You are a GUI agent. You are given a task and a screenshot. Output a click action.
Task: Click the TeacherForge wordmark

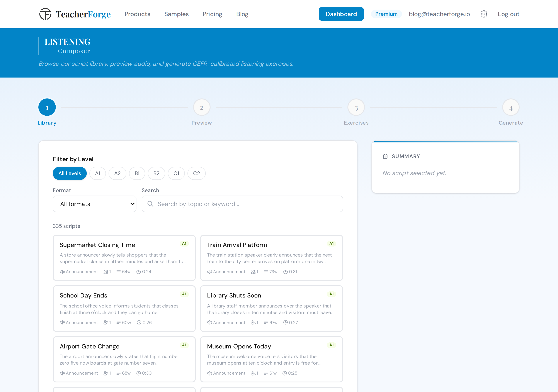(x=83, y=14)
